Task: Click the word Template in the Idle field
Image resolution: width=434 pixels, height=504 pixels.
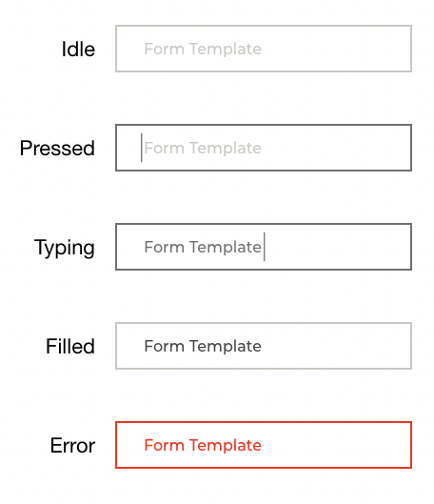Action: [226, 50]
